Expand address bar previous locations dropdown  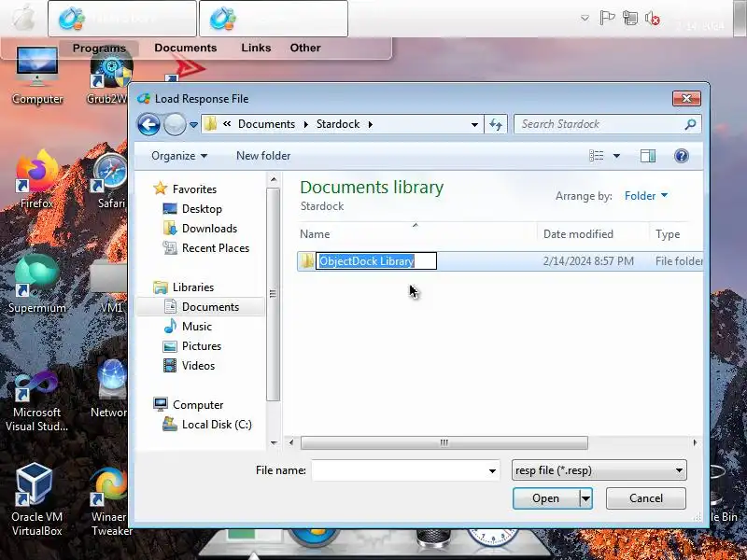point(474,125)
